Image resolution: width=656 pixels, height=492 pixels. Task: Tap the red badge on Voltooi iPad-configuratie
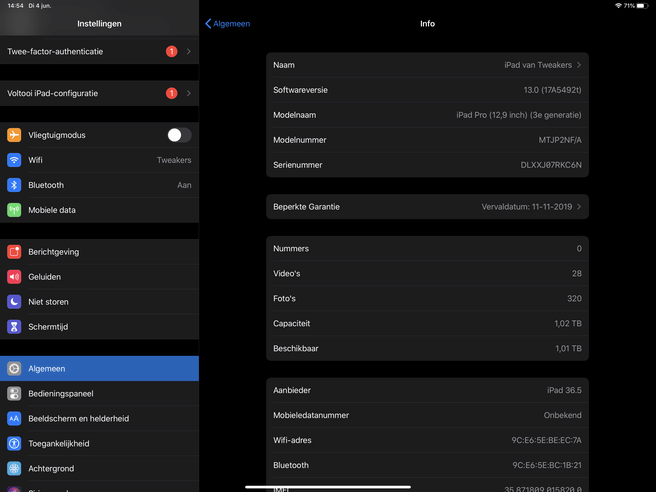(x=172, y=93)
